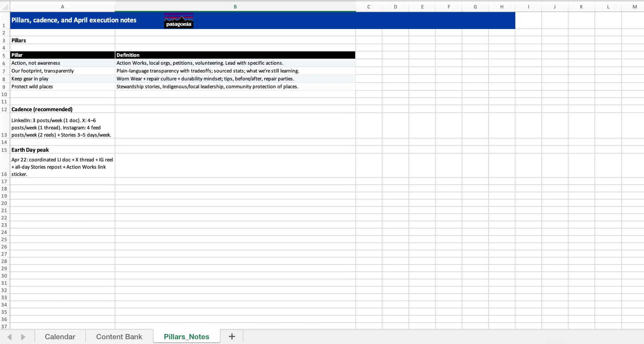
Task: Select column A header
Action: (x=63, y=7)
